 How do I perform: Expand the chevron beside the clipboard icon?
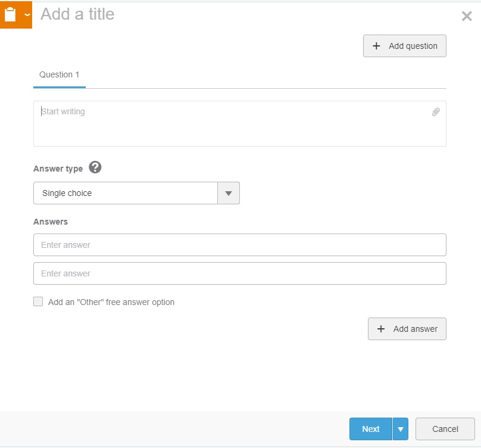click(27, 15)
